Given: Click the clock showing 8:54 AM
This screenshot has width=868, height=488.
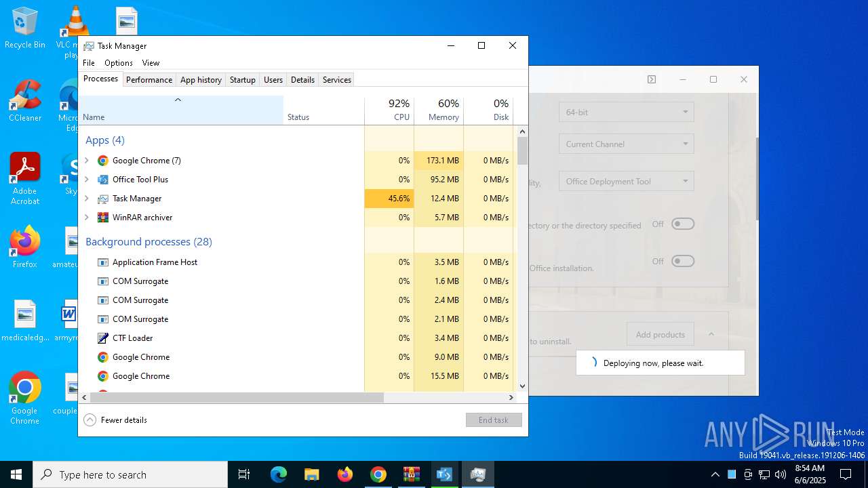Looking at the screenshot, I should coord(810,474).
